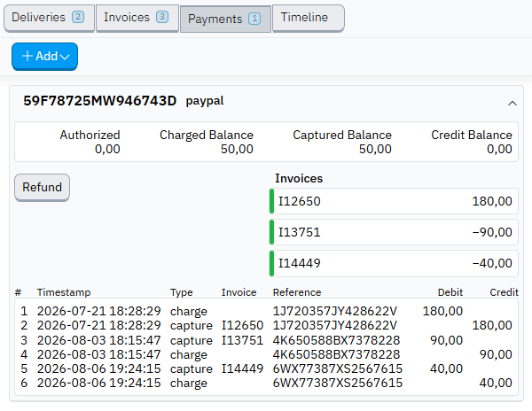Click the Credit Balance label
Viewport: 532px width, 411px height.
(x=472, y=136)
